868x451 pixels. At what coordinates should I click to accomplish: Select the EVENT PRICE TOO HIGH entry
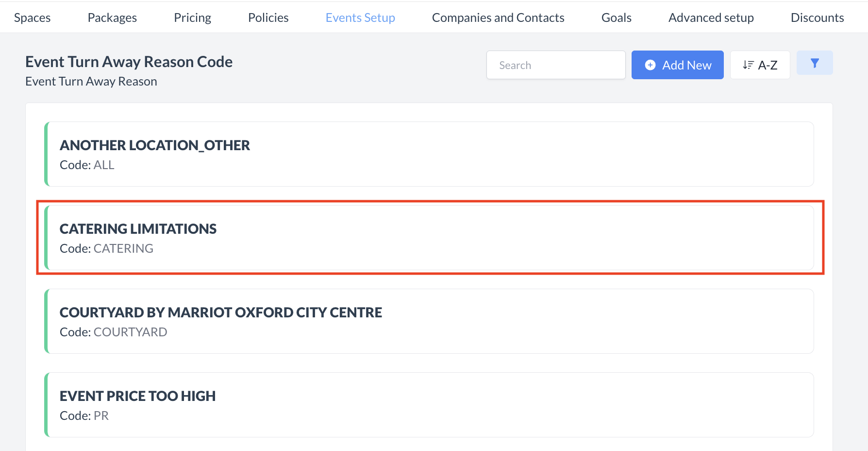click(429, 405)
